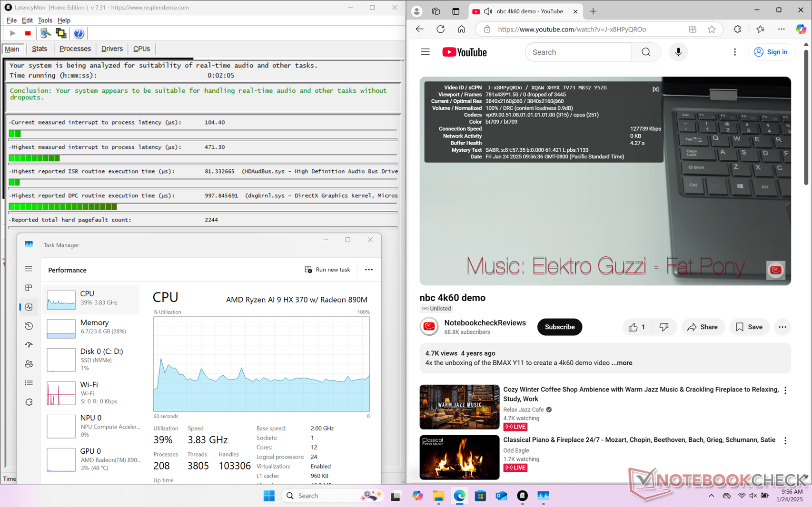Open the Tools menu in LatencyMon

pos(45,20)
